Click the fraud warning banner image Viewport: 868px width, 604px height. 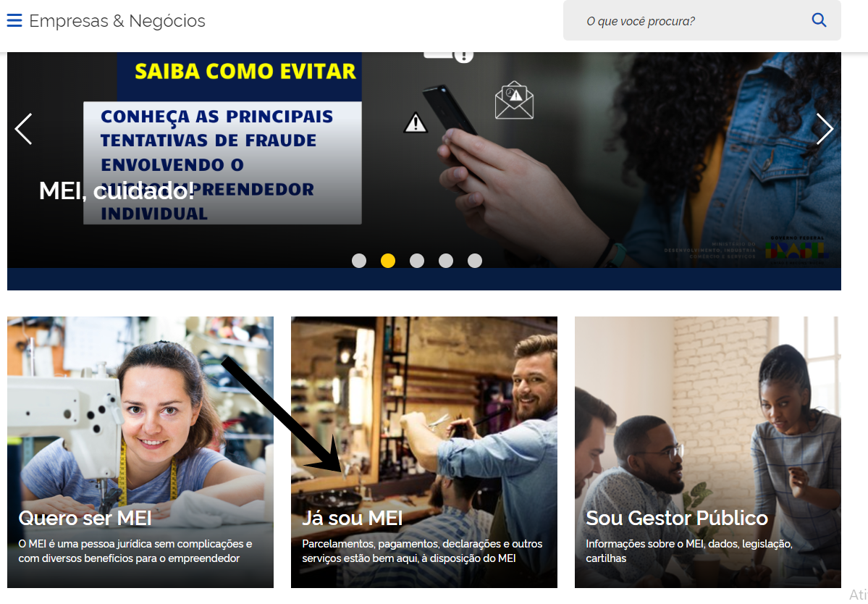pyautogui.click(x=424, y=161)
